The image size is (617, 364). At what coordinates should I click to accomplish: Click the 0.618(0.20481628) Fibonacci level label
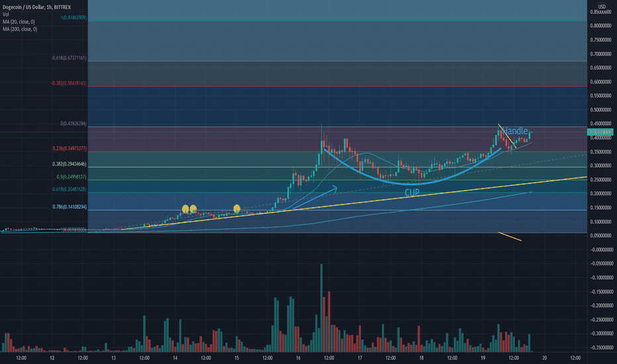(x=70, y=189)
